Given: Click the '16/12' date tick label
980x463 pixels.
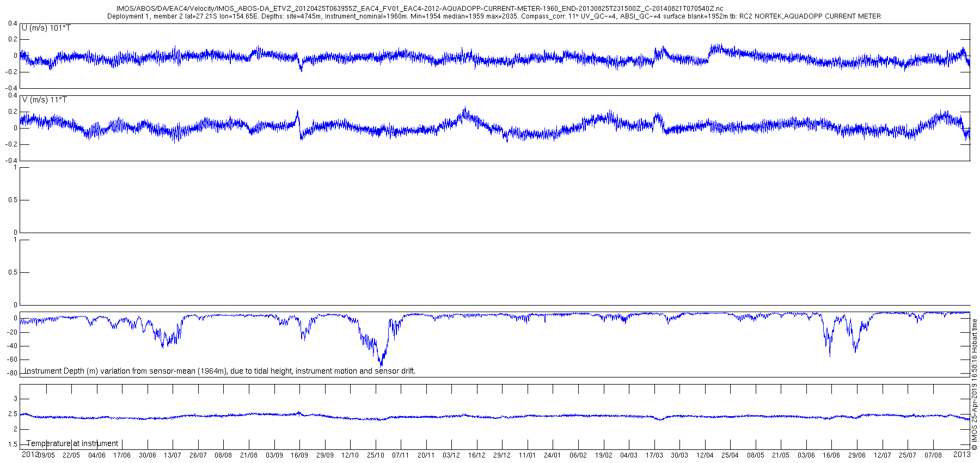Looking at the screenshot, I should 477,455.
